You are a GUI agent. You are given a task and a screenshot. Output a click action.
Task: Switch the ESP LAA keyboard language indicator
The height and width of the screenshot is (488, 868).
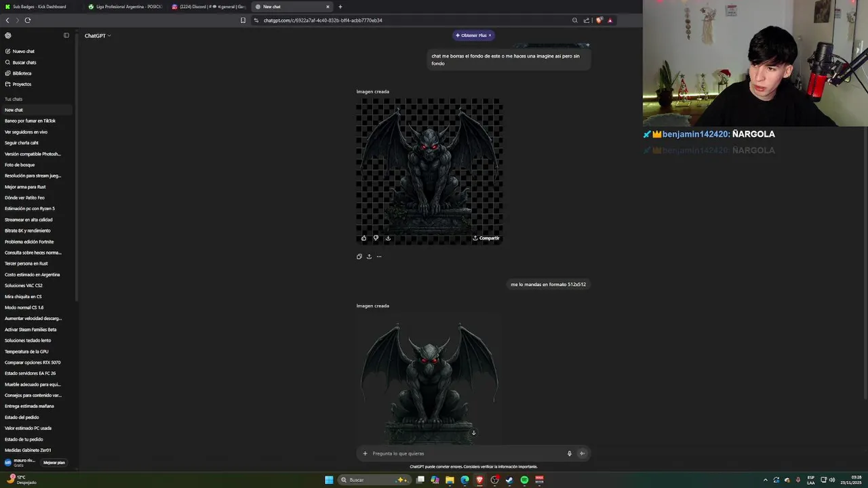pyautogui.click(x=811, y=480)
